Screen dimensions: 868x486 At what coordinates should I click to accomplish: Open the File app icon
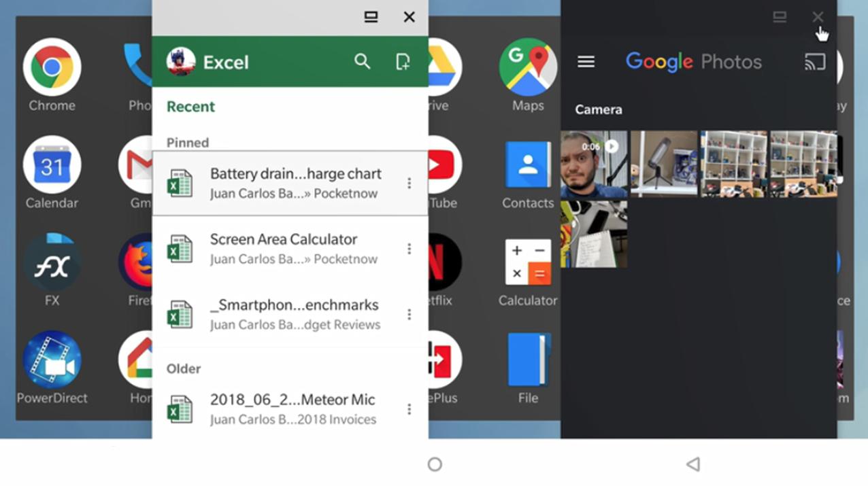528,360
